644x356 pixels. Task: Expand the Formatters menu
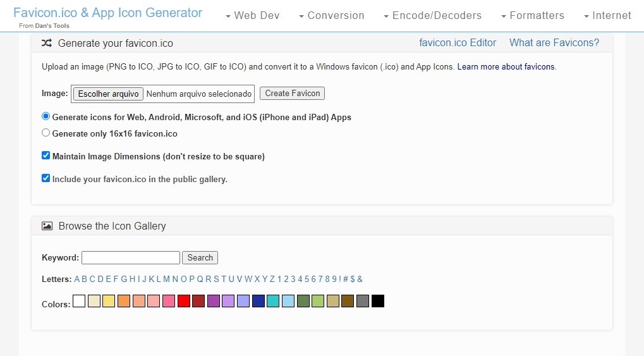[533, 15]
